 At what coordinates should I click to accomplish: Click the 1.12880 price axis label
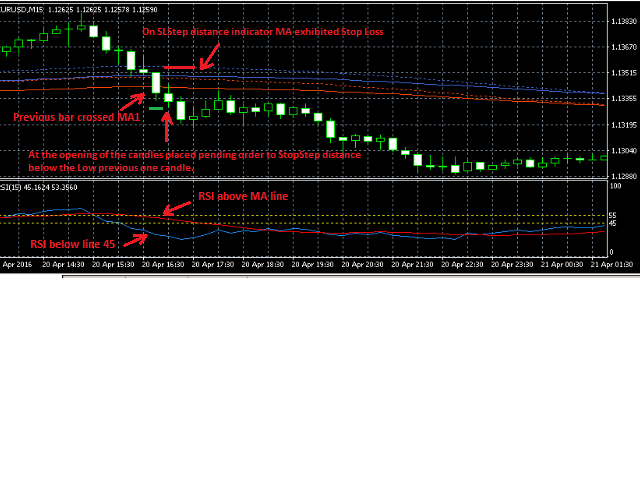623,176
